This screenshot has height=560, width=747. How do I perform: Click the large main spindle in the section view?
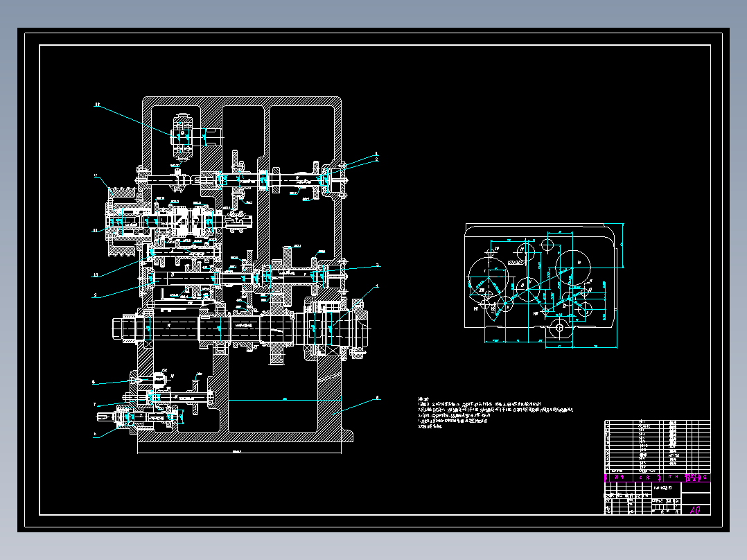240,329
